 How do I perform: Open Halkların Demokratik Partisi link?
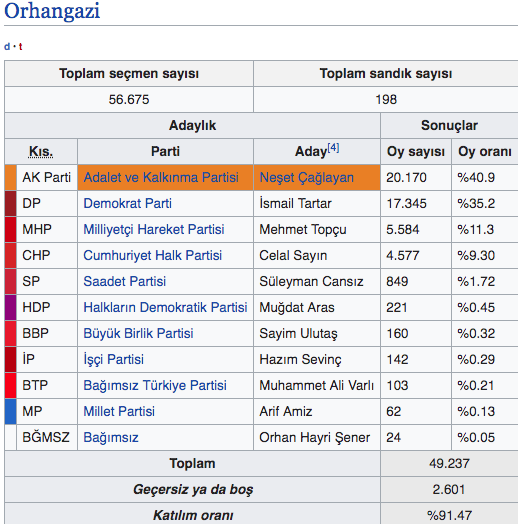click(165, 307)
